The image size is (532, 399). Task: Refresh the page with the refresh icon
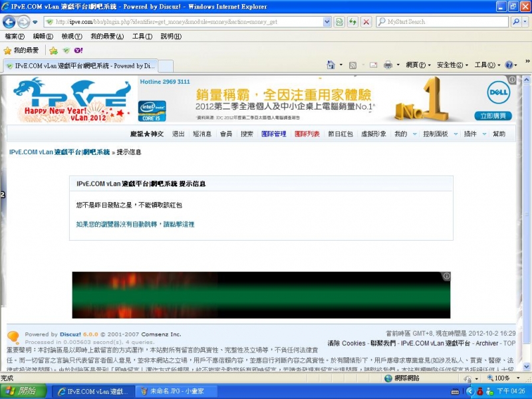point(352,22)
